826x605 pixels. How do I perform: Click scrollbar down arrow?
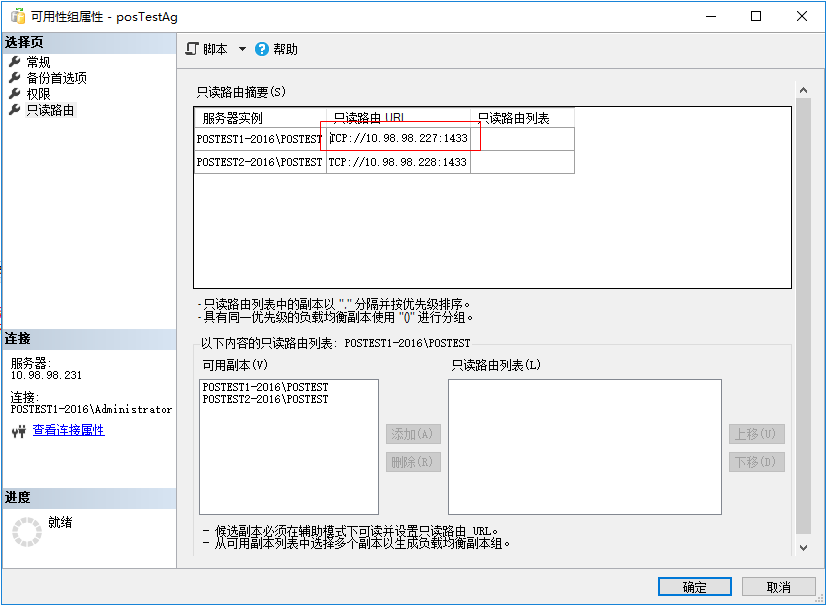803,548
